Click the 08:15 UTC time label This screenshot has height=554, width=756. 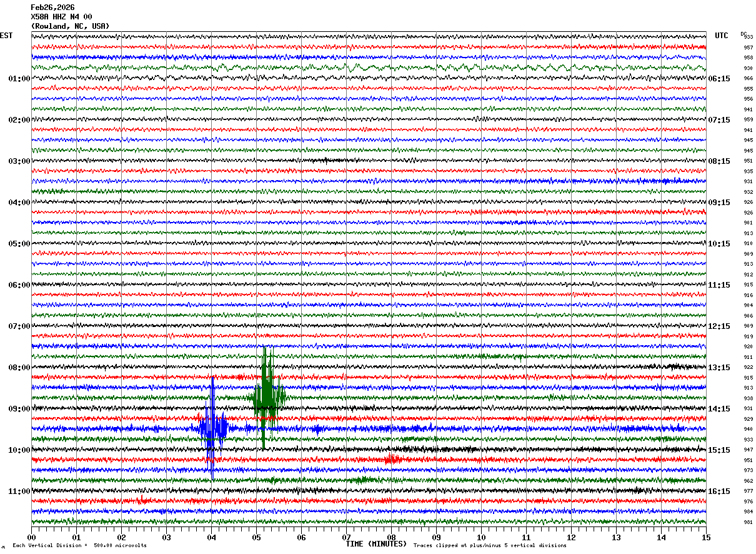[x=719, y=161]
